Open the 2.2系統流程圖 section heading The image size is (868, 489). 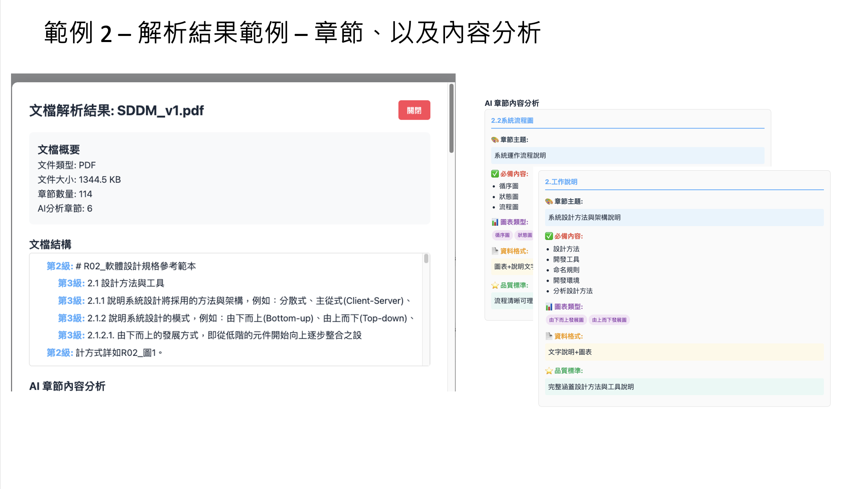pyautogui.click(x=512, y=120)
